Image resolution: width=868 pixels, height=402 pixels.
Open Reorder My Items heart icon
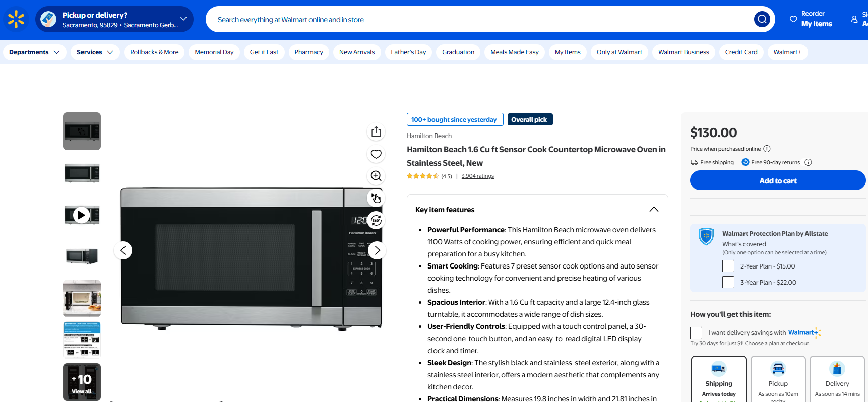coord(793,19)
